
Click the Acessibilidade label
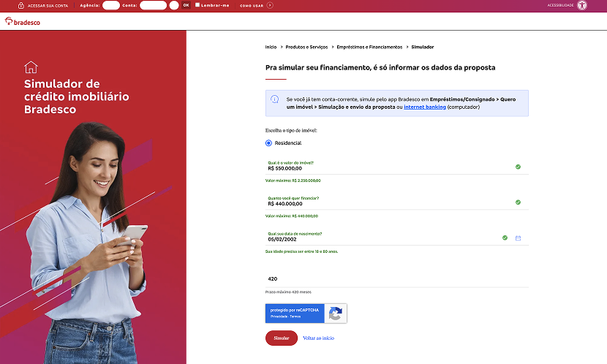(560, 5)
